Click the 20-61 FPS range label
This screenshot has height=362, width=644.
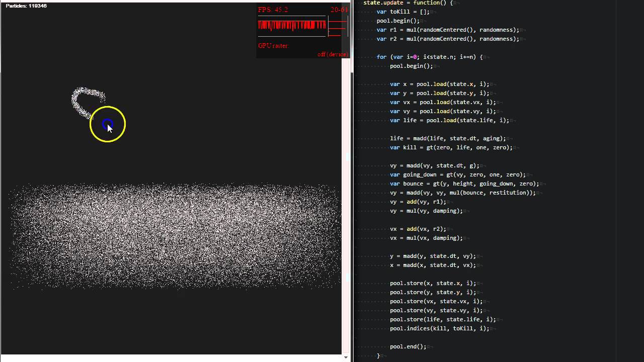pos(339,10)
